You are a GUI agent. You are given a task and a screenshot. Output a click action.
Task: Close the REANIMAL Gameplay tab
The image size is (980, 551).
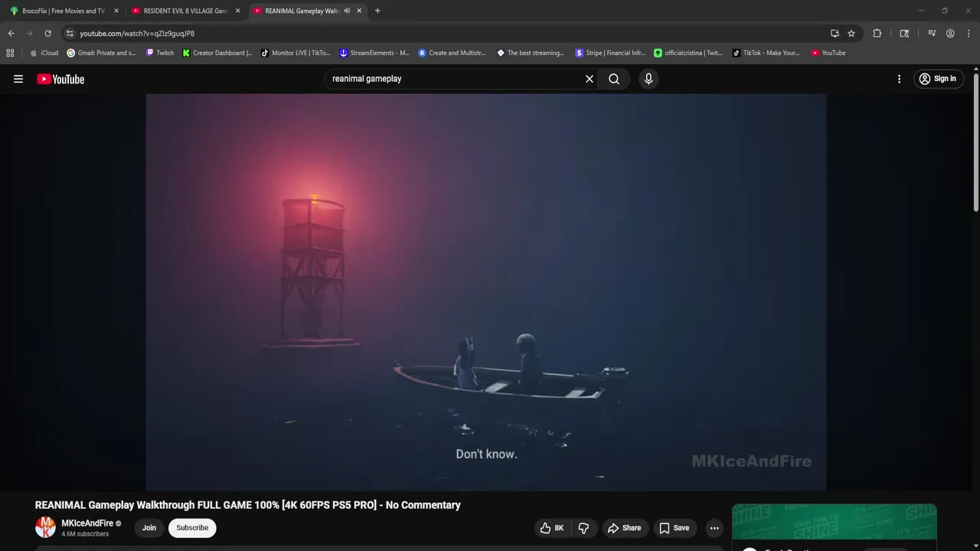(x=359, y=11)
